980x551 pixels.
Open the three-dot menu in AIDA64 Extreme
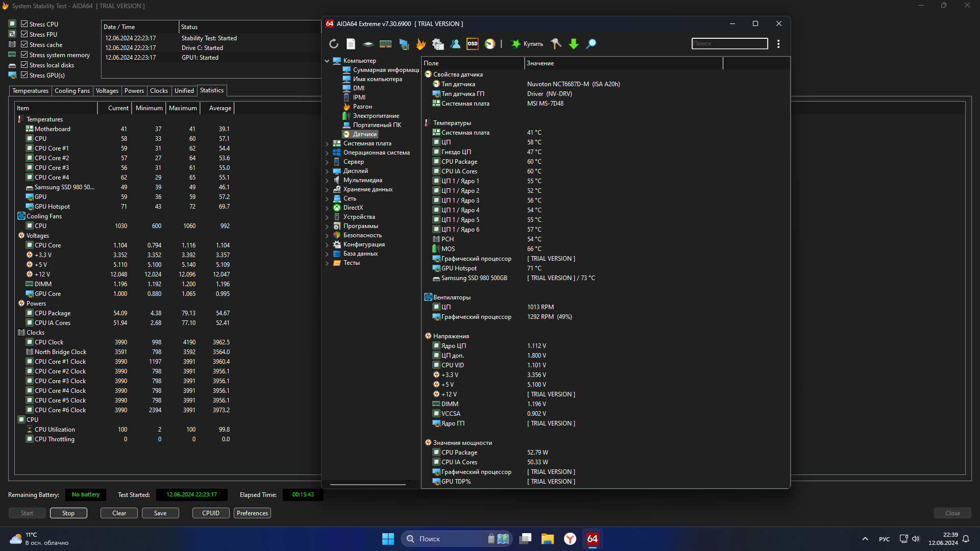pos(778,44)
